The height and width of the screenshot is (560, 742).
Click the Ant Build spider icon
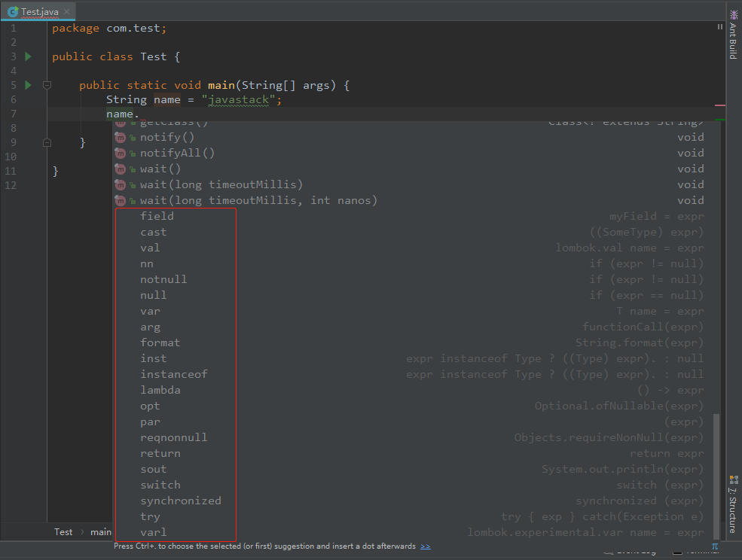[734, 14]
